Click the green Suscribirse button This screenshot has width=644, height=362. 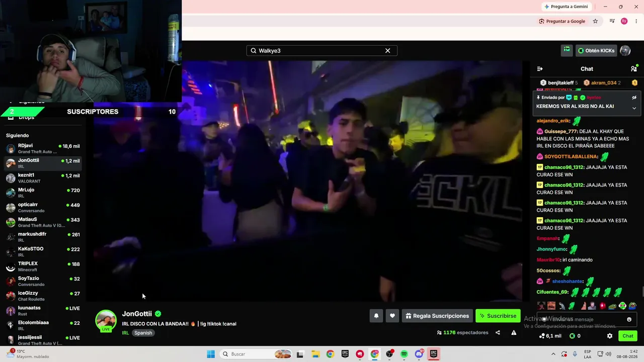point(498,316)
